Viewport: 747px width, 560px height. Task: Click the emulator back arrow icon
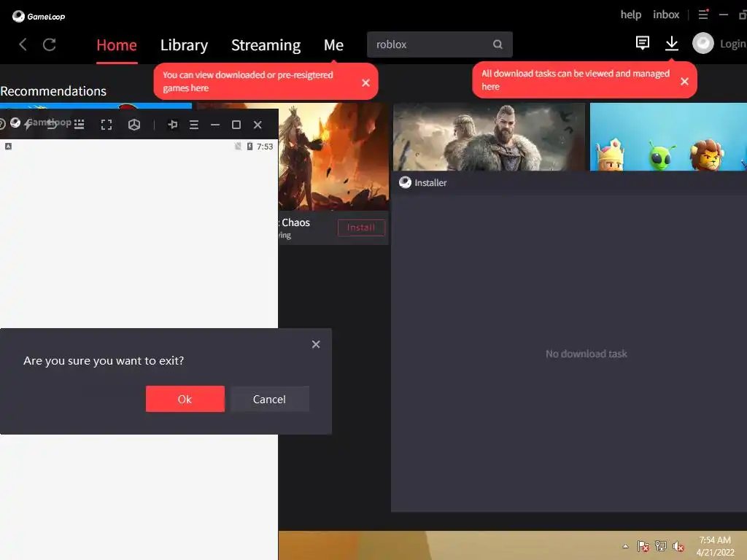[x=52, y=124]
